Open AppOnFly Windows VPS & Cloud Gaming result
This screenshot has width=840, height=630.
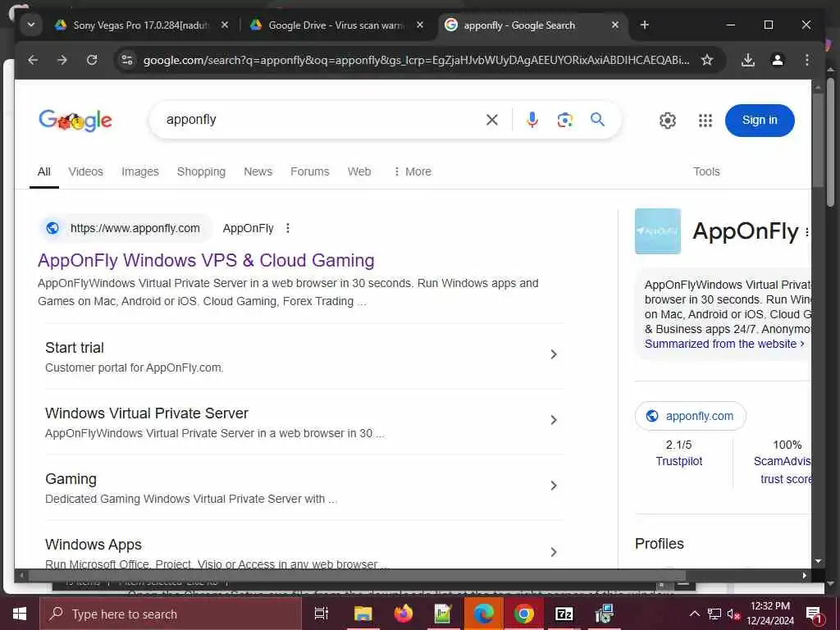[x=206, y=260]
